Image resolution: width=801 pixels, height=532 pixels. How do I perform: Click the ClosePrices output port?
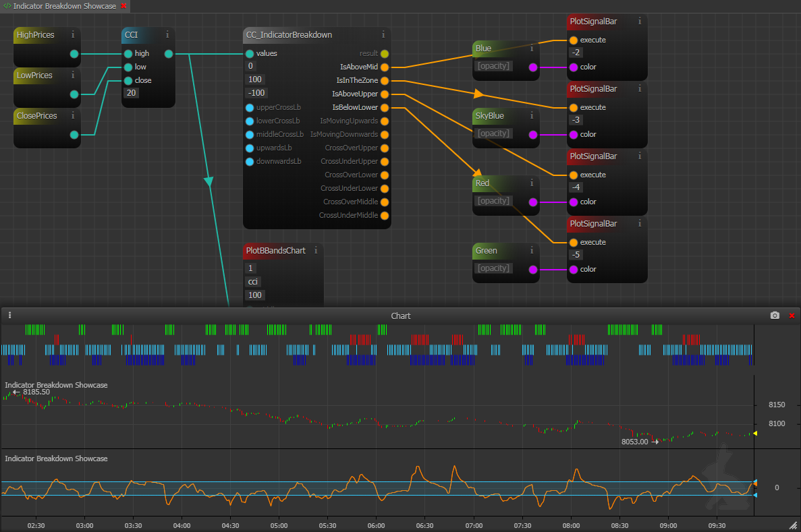(74, 135)
